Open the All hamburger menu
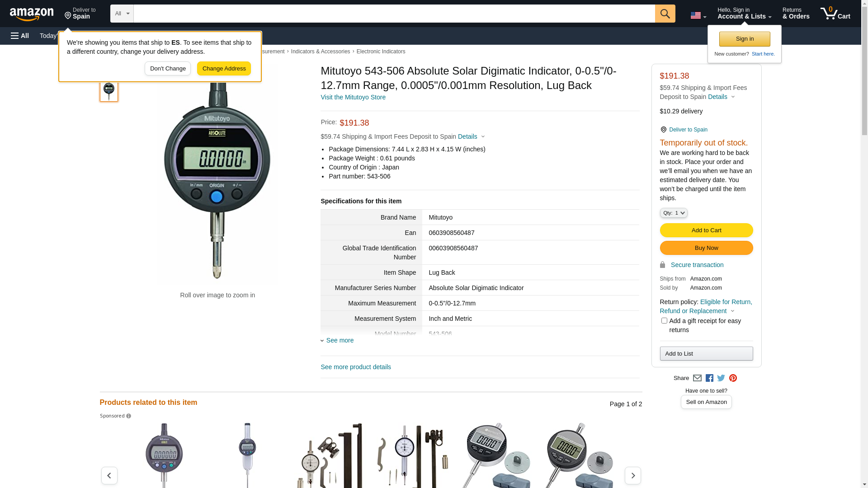The width and height of the screenshot is (868, 488). [20, 36]
